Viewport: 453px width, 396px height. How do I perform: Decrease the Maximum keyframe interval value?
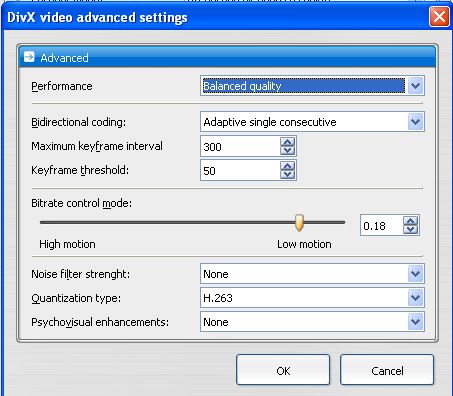(x=288, y=151)
